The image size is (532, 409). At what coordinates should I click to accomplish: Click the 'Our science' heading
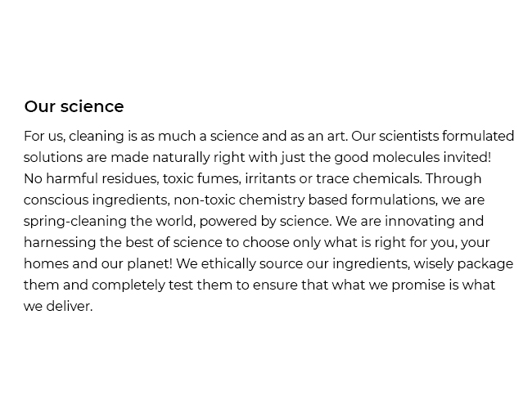[74, 106]
